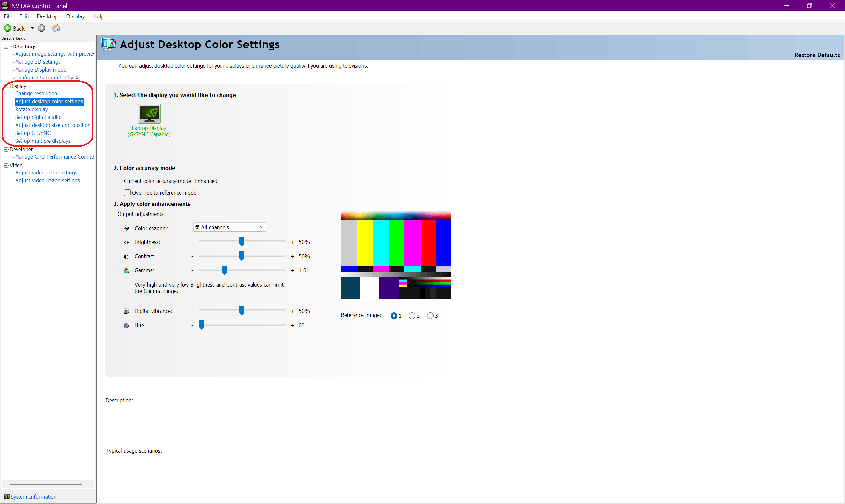Enable Override to reference mode checkbox
The height and width of the screenshot is (504, 845).
[x=127, y=193]
